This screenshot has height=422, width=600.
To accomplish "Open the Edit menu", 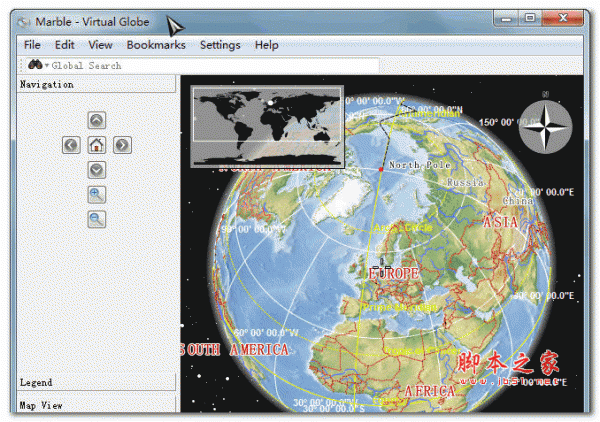I will pos(64,45).
